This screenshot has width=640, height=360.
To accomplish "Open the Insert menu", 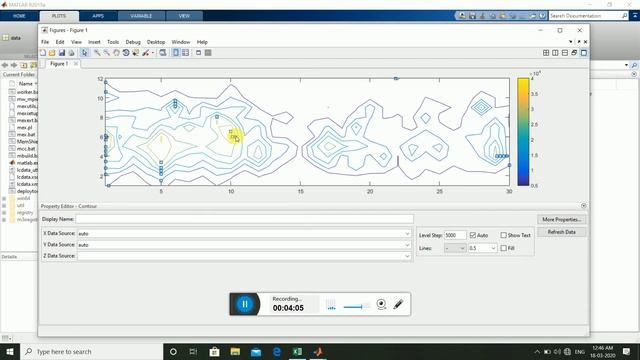I will click(94, 42).
